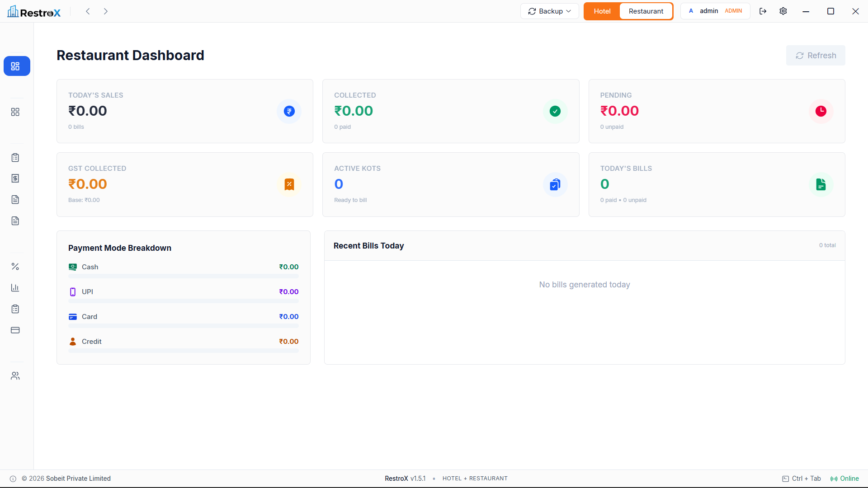Viewport: 868px width, 488px height.
Task: Click the logout arrow icon in header
Action: click(763, 11)
